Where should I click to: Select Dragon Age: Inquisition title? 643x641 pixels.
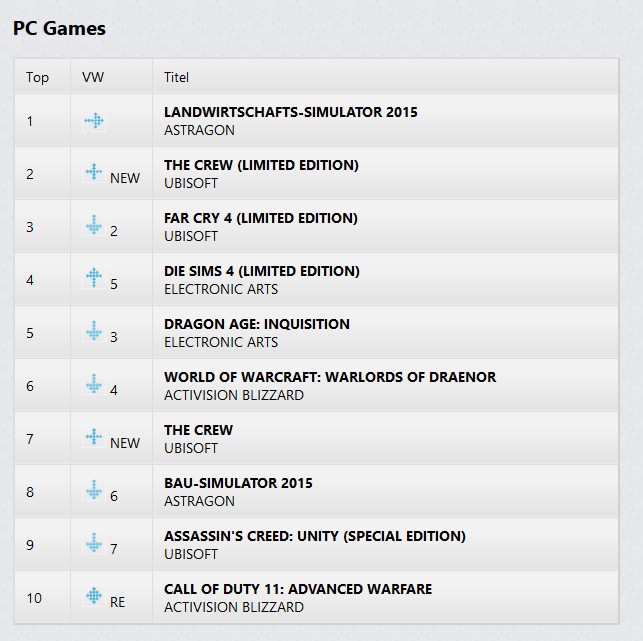coord(257,324)
